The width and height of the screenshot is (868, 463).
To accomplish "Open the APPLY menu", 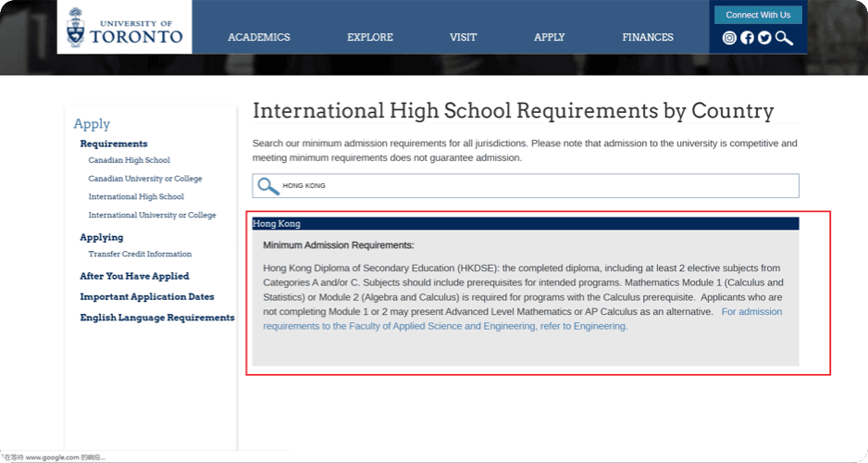I will pos(549,37).
